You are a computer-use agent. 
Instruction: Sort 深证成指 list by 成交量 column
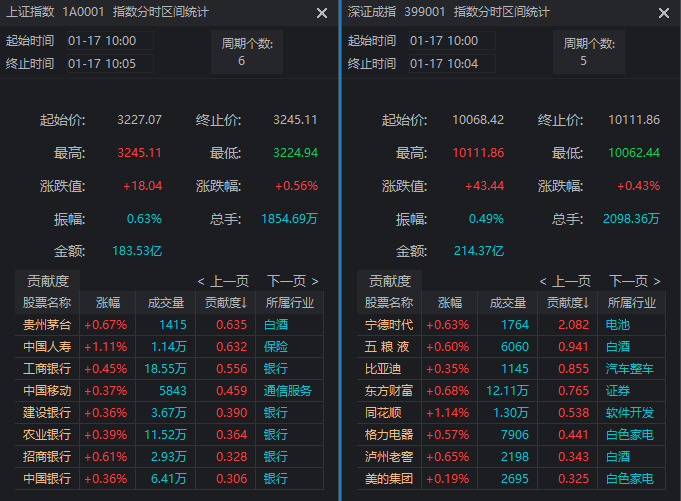[507, 302]
